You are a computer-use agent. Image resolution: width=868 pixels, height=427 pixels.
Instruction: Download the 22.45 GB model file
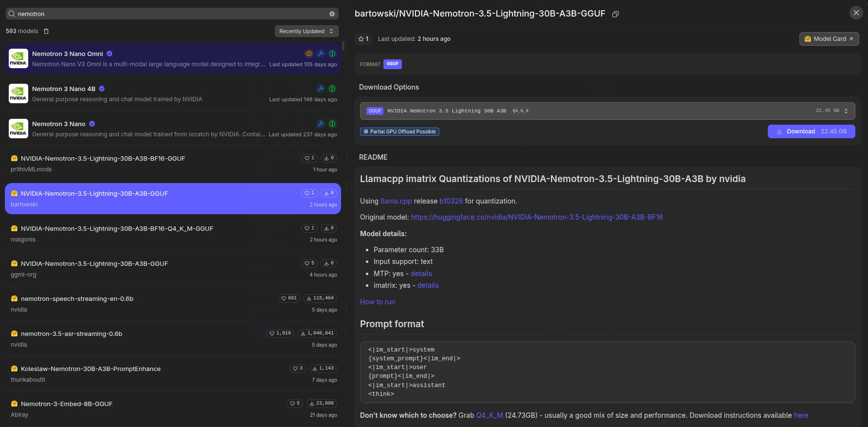(811, 131)
